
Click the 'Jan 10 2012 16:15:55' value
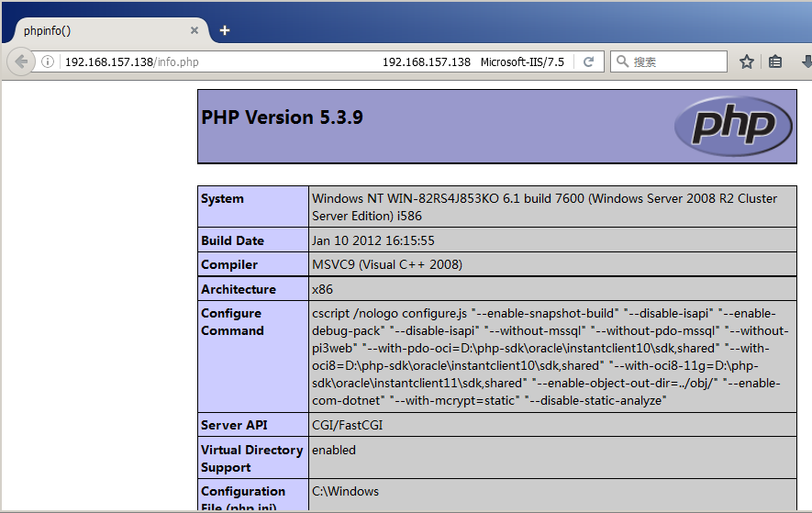pos(373,240)
